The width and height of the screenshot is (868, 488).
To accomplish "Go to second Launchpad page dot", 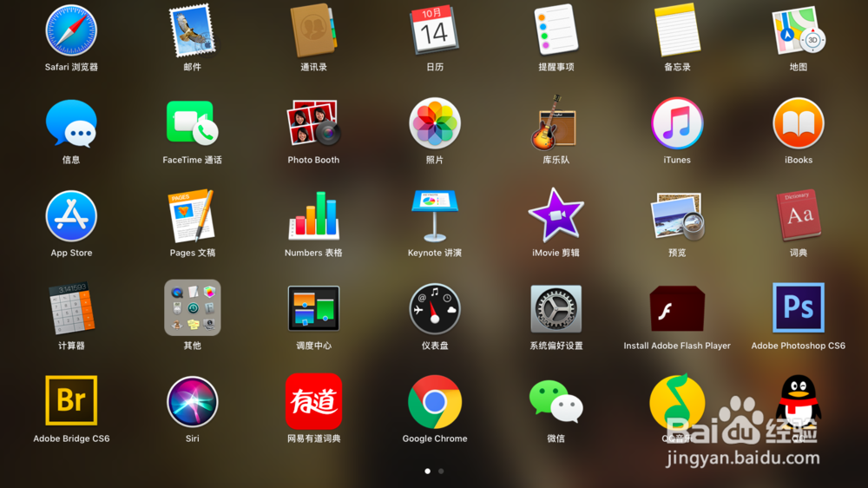I will tap(441, 471).
